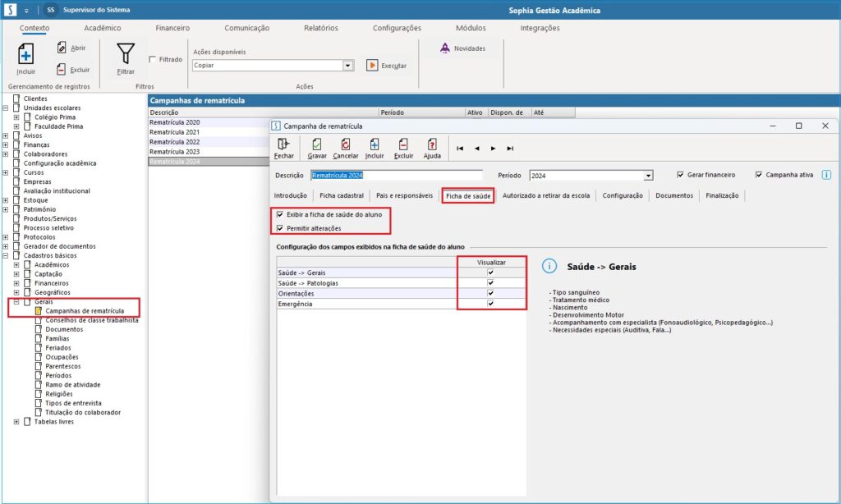This screenshot has height=504, width=841.
Task: Select Feriados tree item
Action: [x=58, y=348]
